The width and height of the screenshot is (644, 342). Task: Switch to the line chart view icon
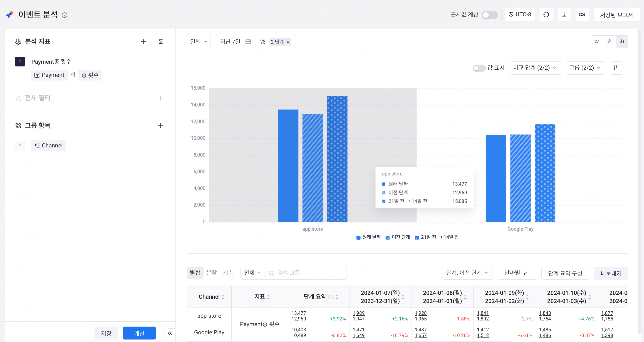(597, 42)
